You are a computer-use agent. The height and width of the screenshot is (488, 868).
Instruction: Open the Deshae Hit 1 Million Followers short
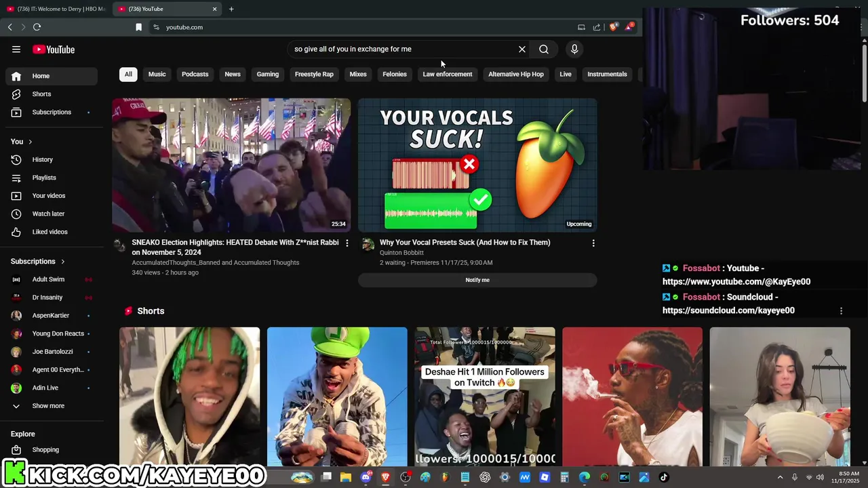click(485, 396)
